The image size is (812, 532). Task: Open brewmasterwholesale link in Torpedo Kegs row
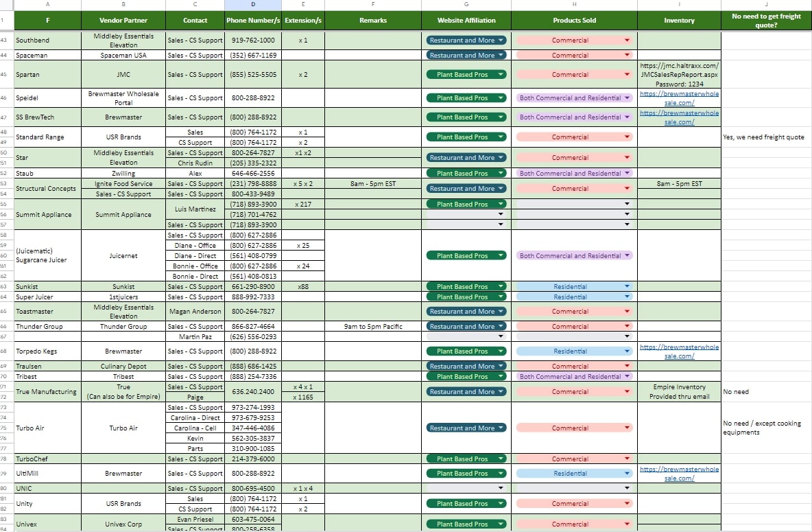679,351
